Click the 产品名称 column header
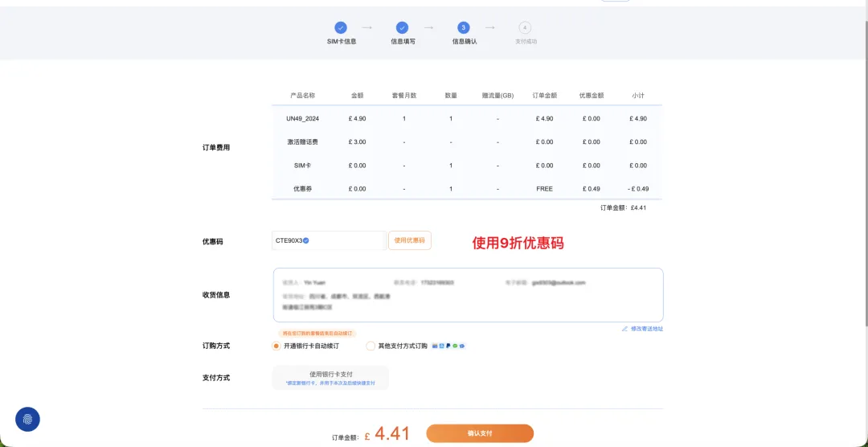This screenshot has width=868, height=447. click(x=302, y=96)
